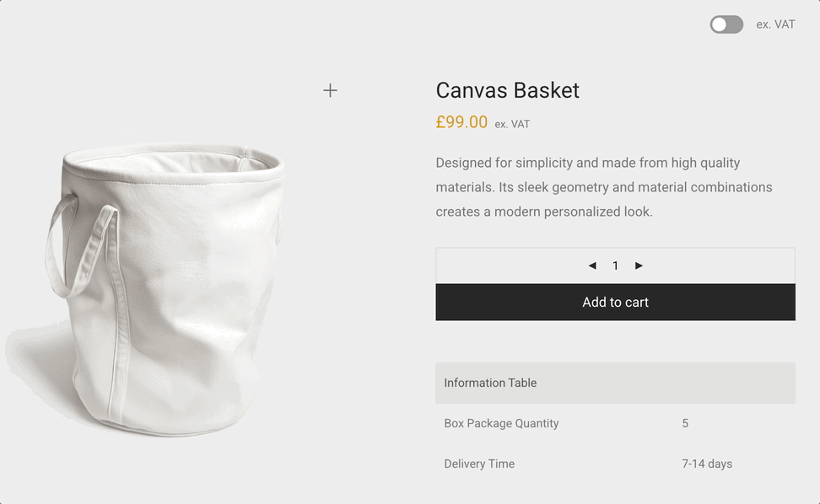Click the ex. VAT label beside the price
The height and width of the screenshot is (504, 820).
(x=514, y=124)
